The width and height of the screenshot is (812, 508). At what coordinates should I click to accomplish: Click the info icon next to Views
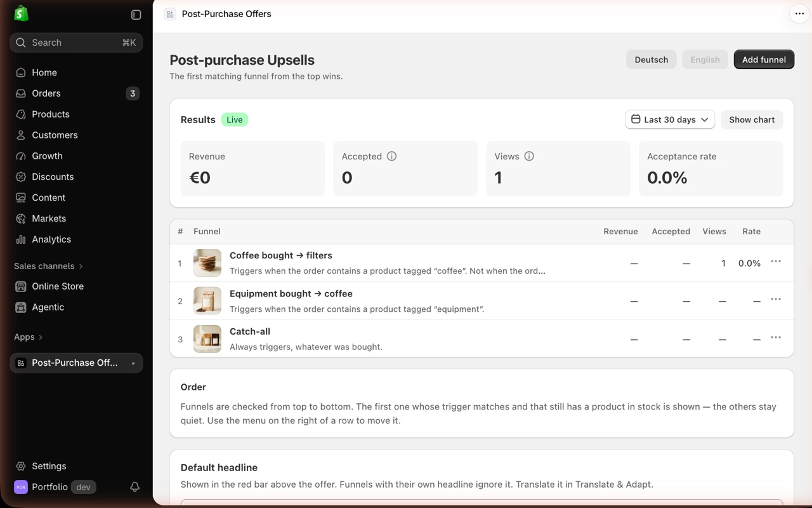[x=529, y=156]
